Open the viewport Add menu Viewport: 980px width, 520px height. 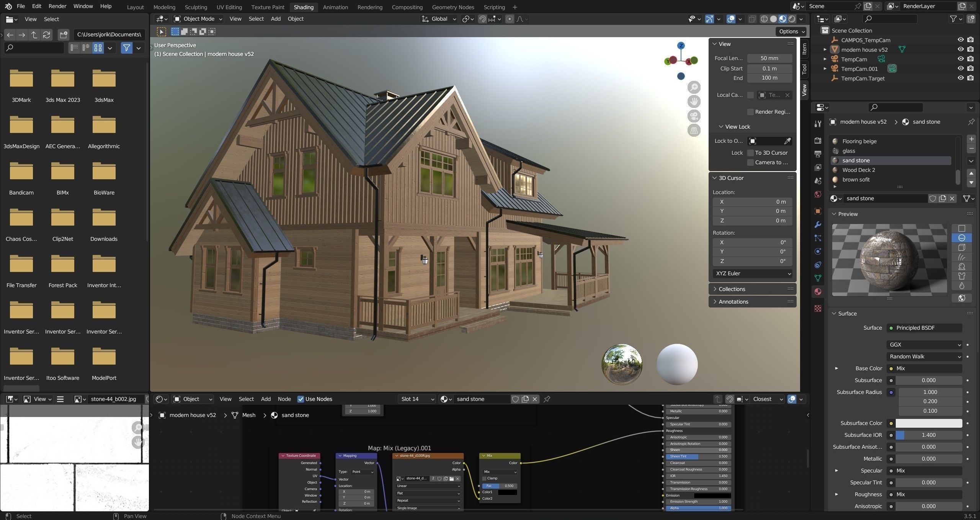pos(276,19)
